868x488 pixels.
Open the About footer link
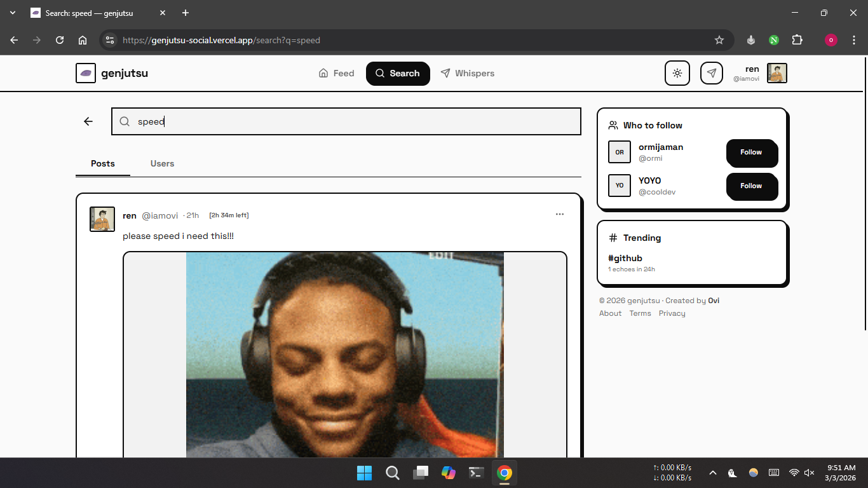611,313
